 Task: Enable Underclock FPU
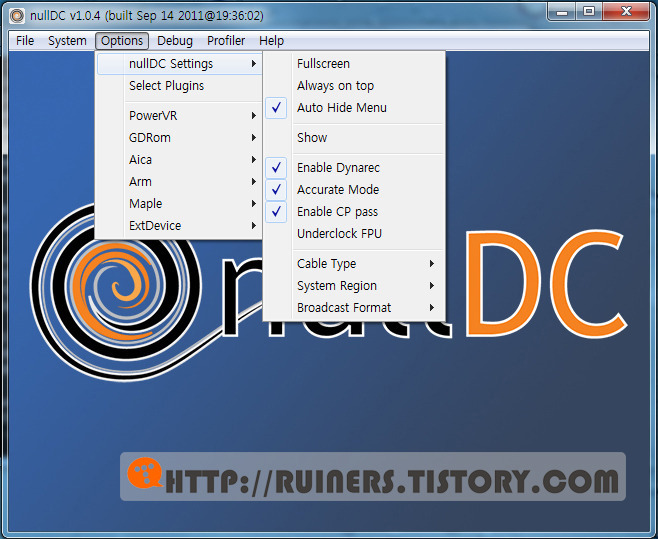pos(354,233)
